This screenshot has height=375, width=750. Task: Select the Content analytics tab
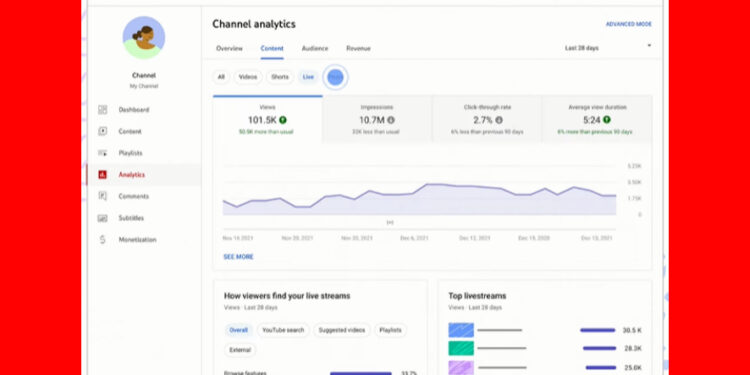(x=272, y=48)
